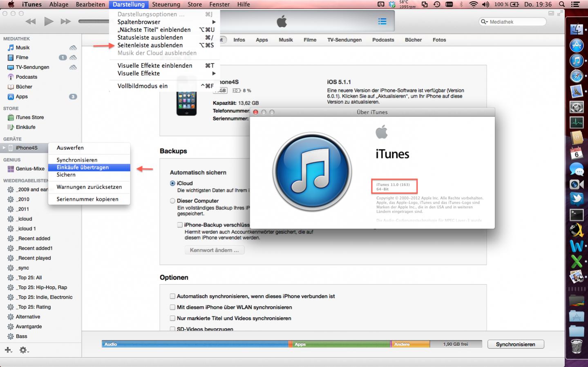Switch to the Podcasts tab
The height and width of the screenshot is (367, 588).
coord(383,40)
